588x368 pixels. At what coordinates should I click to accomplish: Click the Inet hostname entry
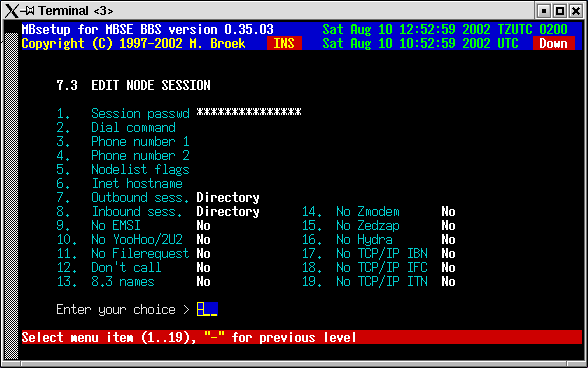137,183
